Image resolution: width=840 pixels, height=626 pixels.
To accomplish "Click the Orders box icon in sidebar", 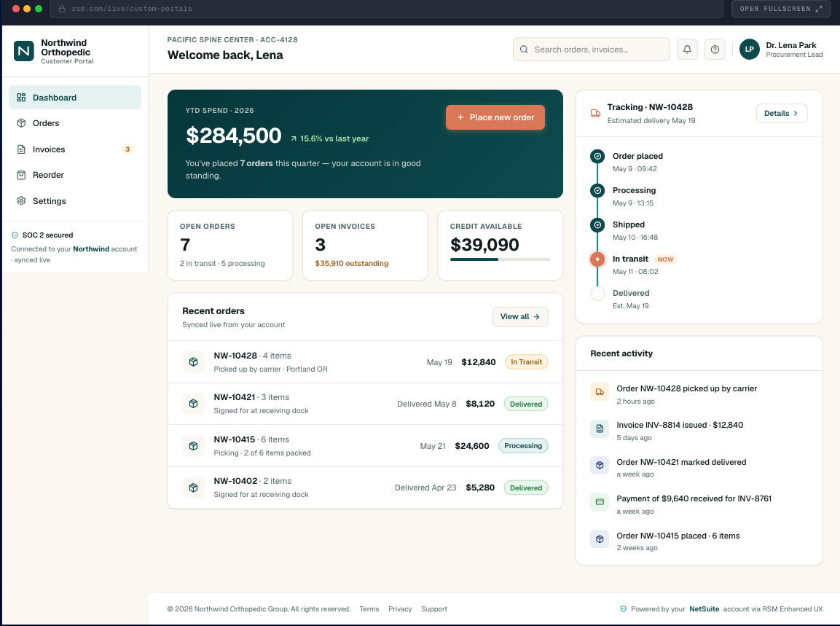I will [21, 123].
